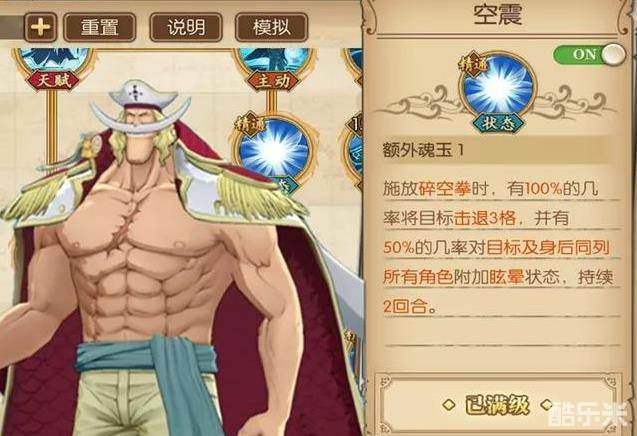Click the 碎空拳 highlighted skill text

[x=444, y=189]
